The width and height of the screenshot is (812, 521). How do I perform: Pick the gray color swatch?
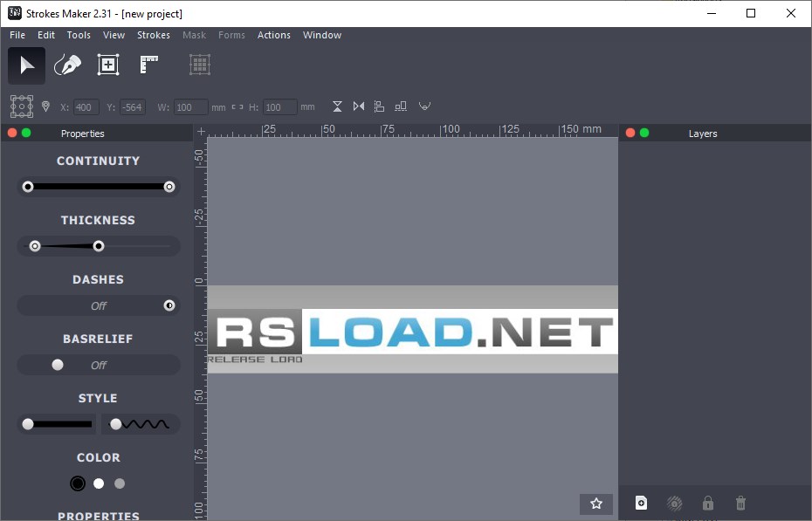(x=120, y=483)
